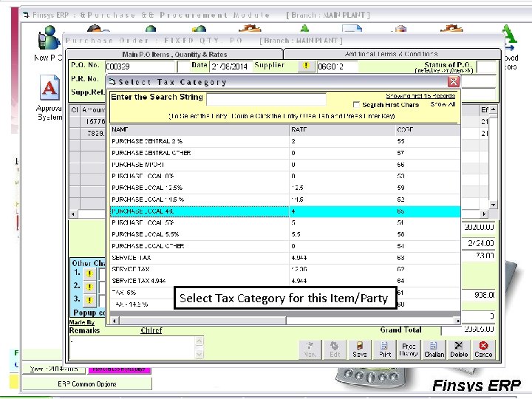This screenshot has height=399, width=532.
Task: Click the Grand Total value field
Action: click(468, 329)
